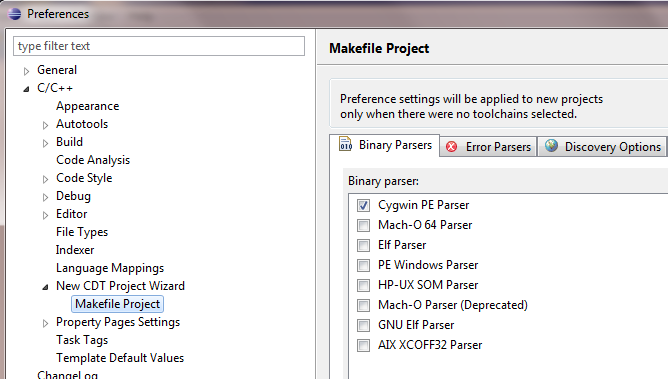Select the New CDT Project Wizard label
The width and height of the screenshot is (668, 379).
click(x=120, y=286)
